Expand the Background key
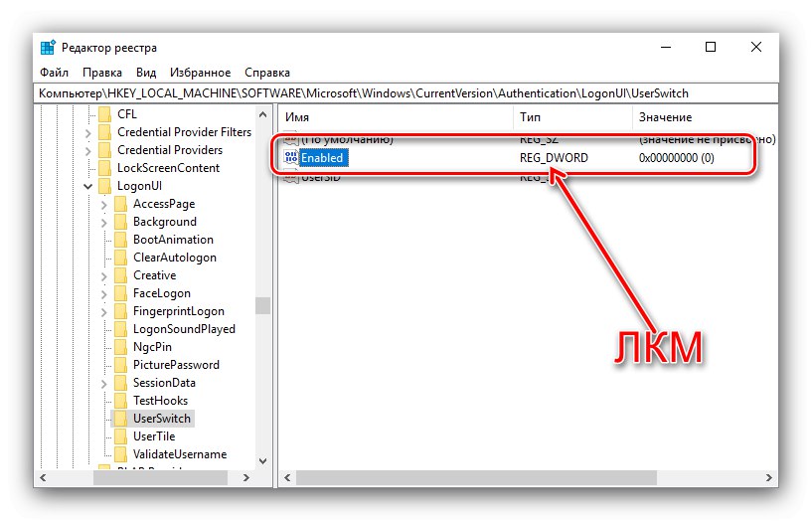Viewport: 812px width, 521px height. pos(104,223)
